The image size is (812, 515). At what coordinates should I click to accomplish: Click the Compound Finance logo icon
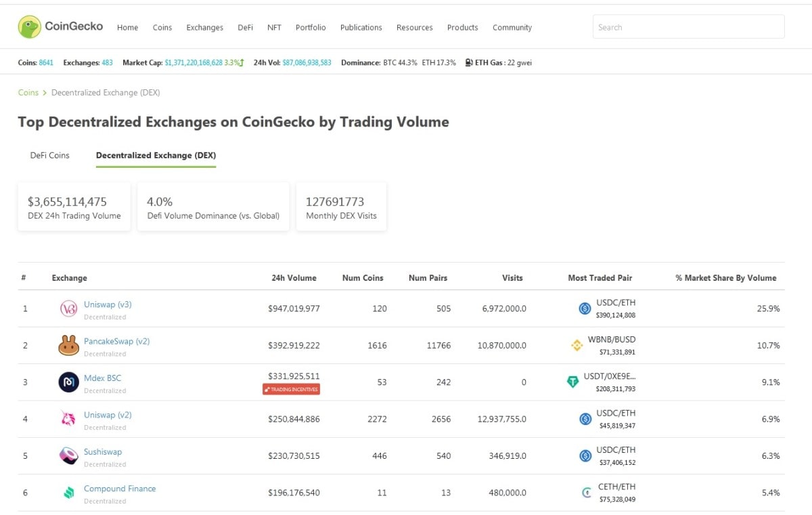[x=69, y=493]
